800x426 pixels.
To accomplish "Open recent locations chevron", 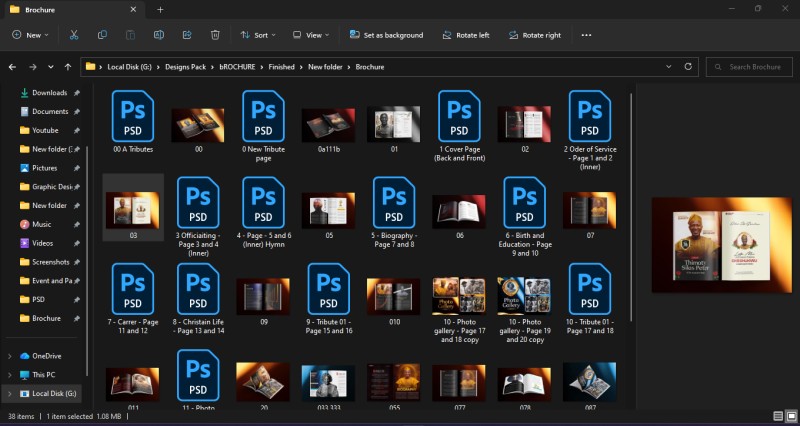I will (51, 67).
